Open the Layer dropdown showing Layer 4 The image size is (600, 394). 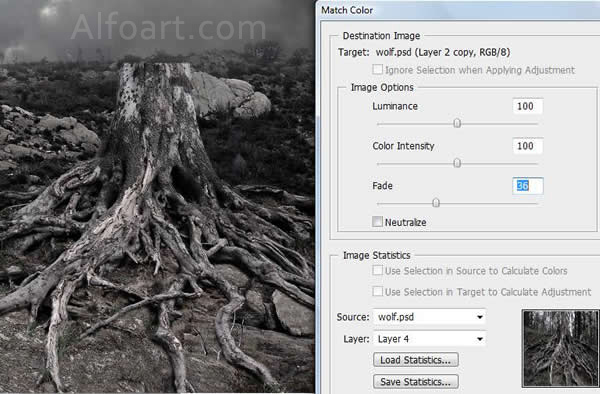click(x=429, y=339)
